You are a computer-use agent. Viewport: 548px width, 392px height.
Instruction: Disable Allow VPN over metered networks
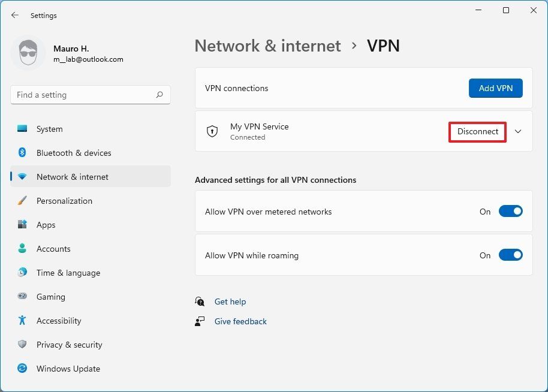[x=510, y=211]
